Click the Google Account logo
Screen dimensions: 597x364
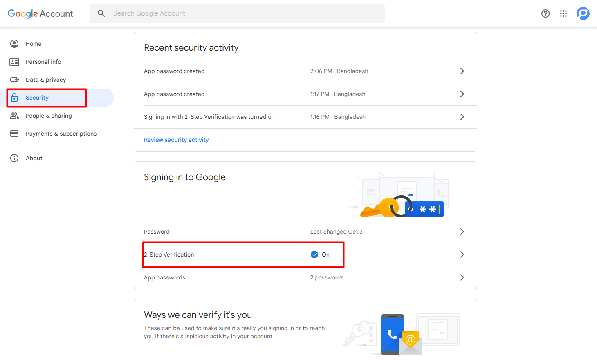point(40,13)
